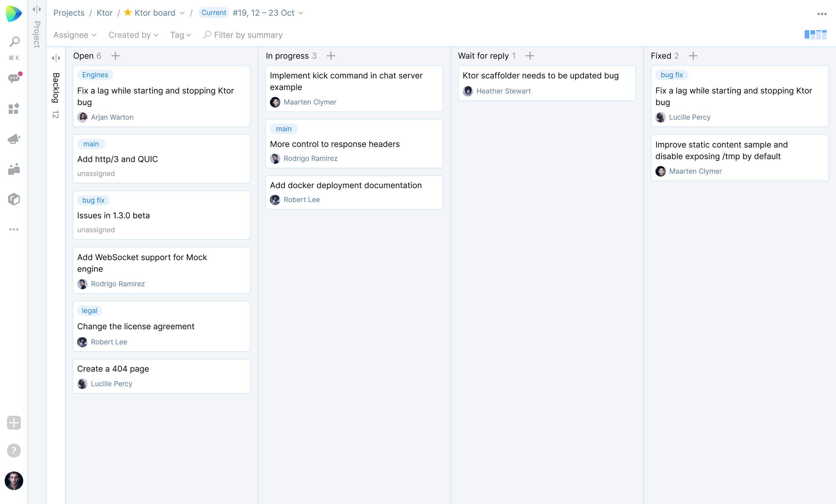836x504 pixels.
Task: Add a card to the Fixed column
Action: click(x=693, y=56)
